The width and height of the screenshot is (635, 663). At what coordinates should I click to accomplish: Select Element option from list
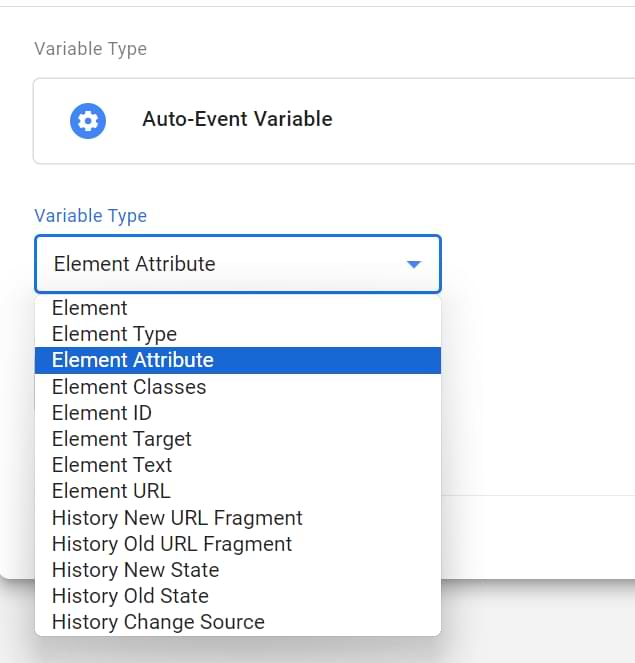pos(90,308)
